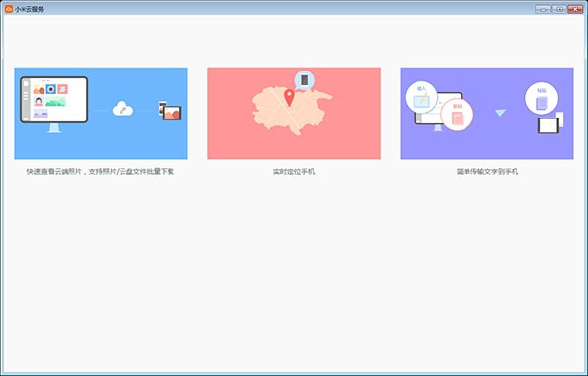Click the phone and tablet photo icon
The width and height of the screenshot is (588, 376).
(x=170, y=111)
